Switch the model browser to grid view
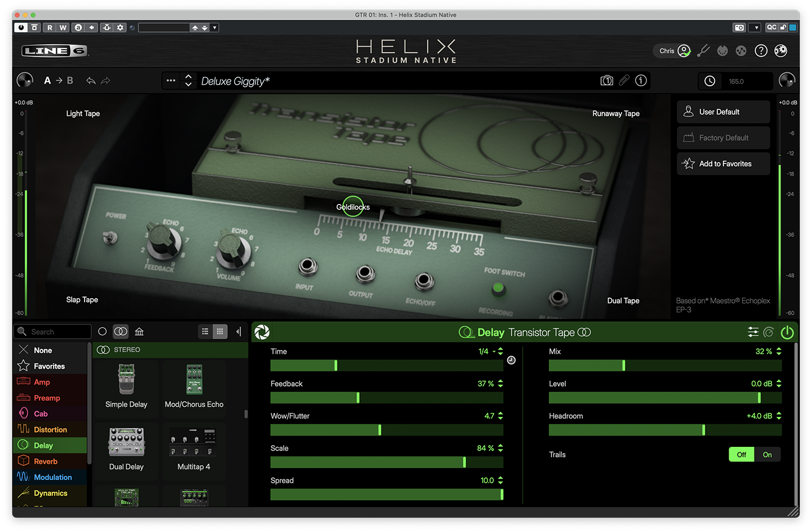This screenshot has height=532, width=812. tap(220, 331)
